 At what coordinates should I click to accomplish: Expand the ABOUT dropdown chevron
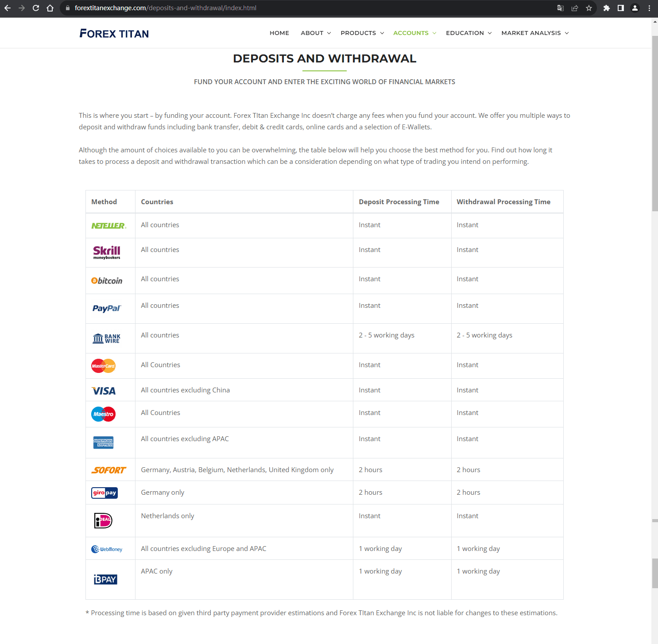329,33
